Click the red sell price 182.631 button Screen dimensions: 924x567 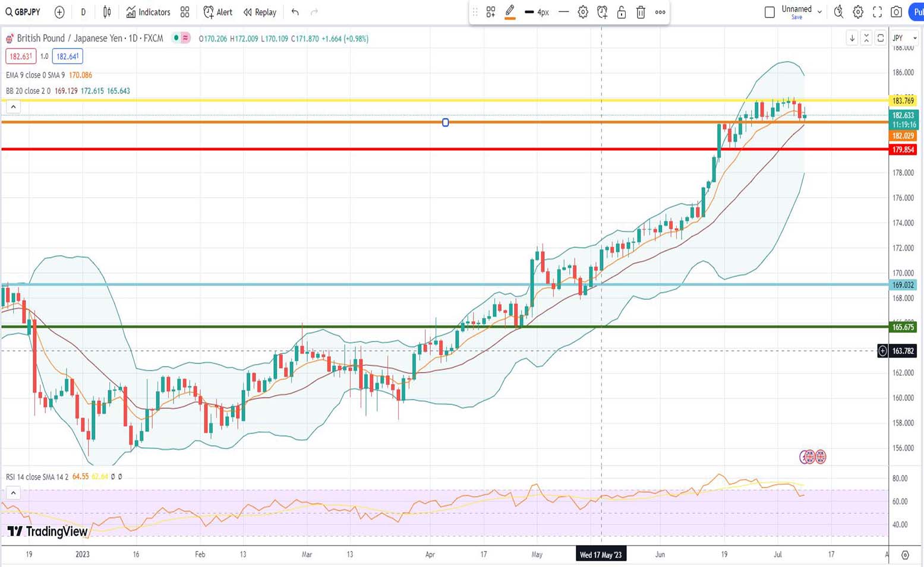click(x=21, y=56)
